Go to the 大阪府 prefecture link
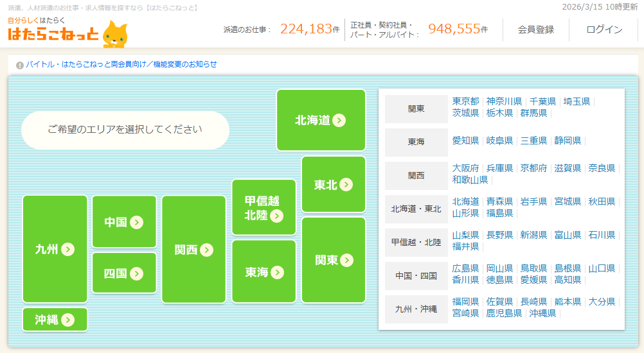Screen dimensions: 644x353 [465, 168]
